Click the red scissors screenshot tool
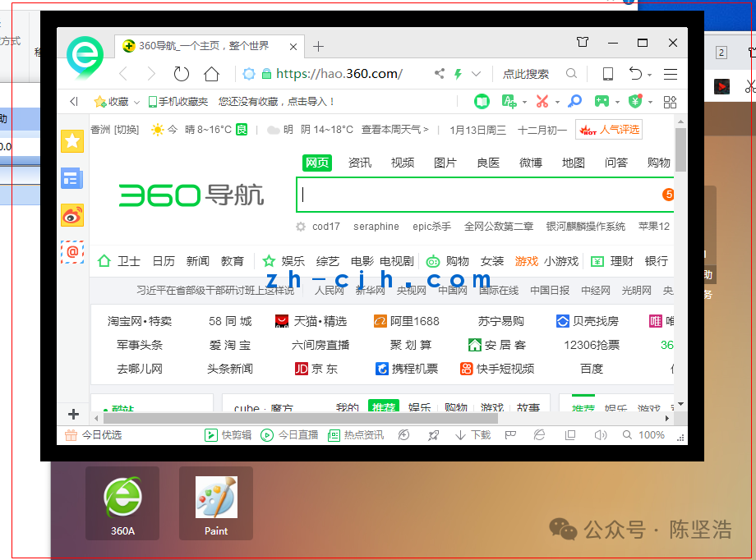The image size is (756, 560). click(x=542, y=101)
